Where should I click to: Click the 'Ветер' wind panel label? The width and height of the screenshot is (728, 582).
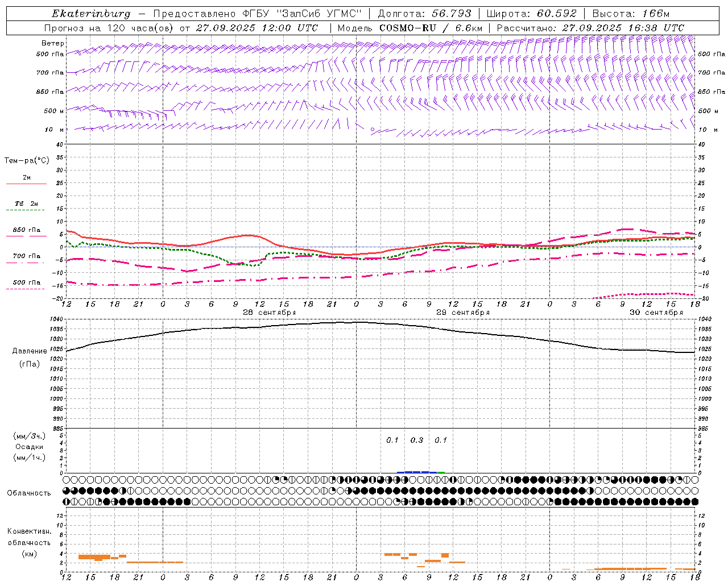[x=52, y=43]
